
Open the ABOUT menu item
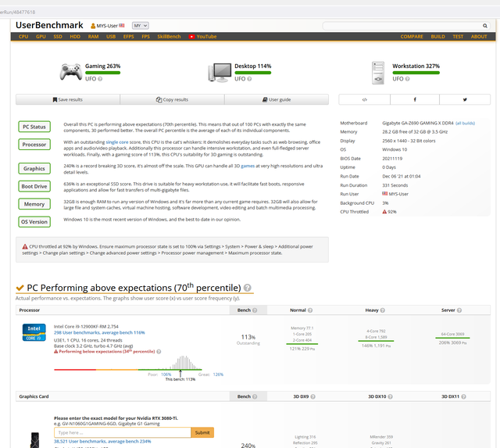pyautogui.click(x=479, y=37)
